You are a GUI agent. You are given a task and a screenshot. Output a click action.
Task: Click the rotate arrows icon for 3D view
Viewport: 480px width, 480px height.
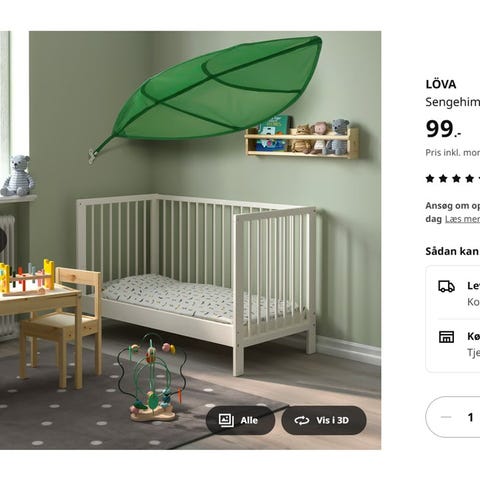click(x=302, y=420)
